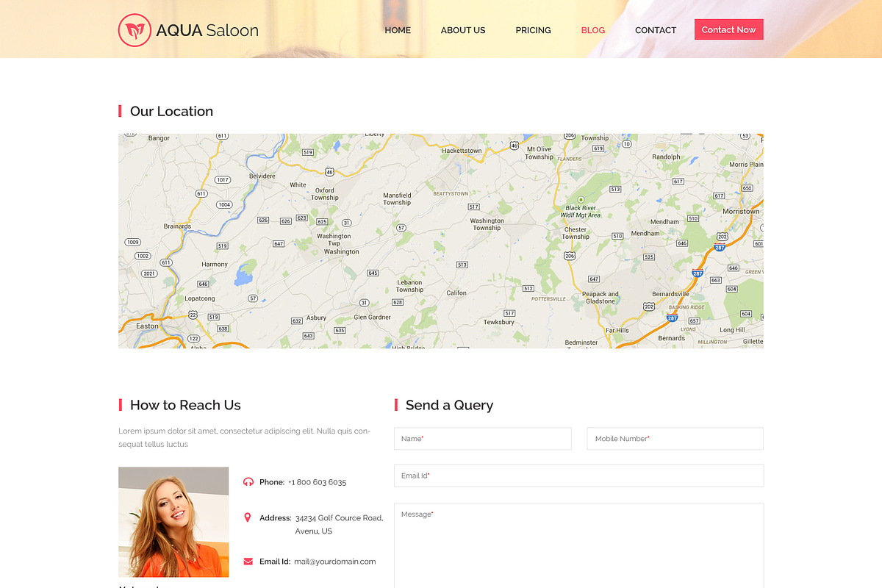This screenshot has width=882, height=588.
Task: Click the headphone phone icon
Action: [x=248, y=482]
